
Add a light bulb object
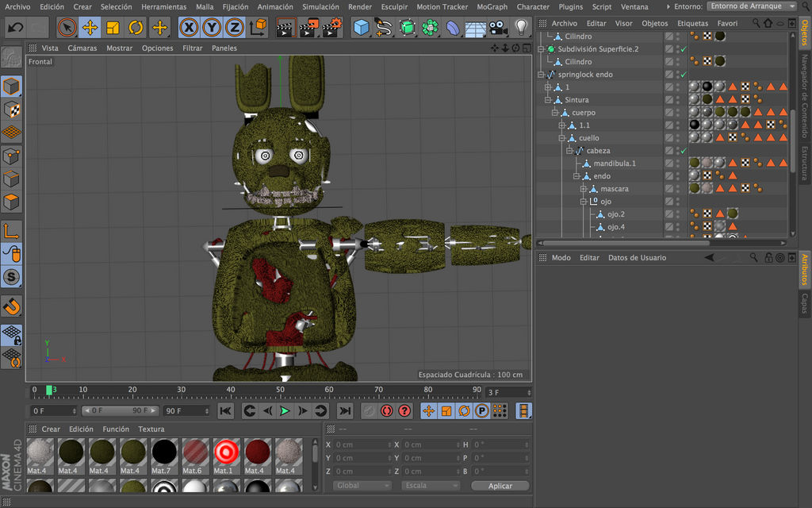point(521,27)
